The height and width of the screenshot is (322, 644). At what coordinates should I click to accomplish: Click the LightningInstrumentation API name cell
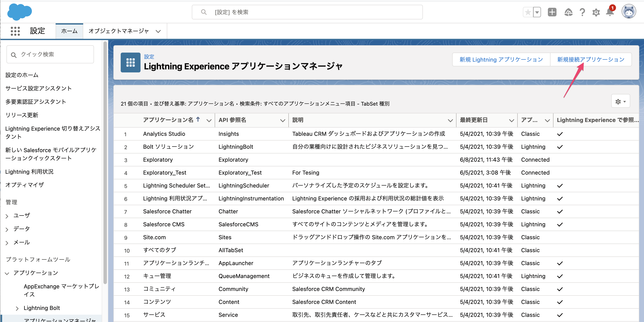tap(251, 199)
